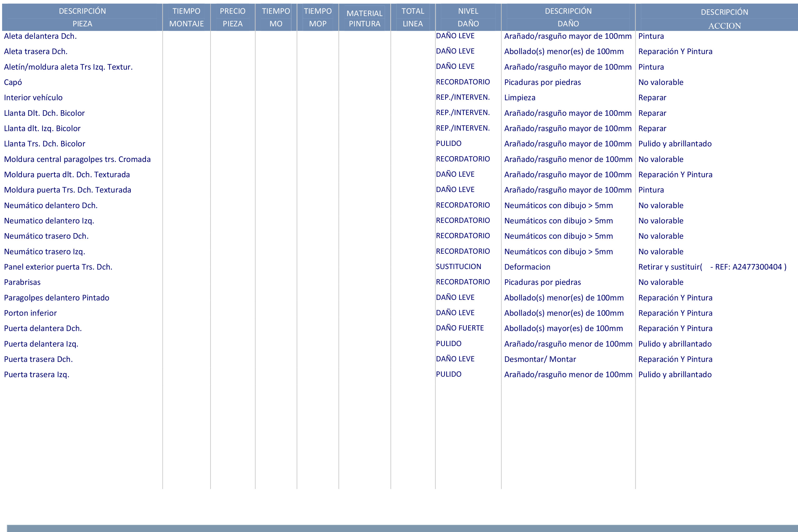Select the Capó piece entry
This screenshot has width=798, height=532.
coord(13,83)
